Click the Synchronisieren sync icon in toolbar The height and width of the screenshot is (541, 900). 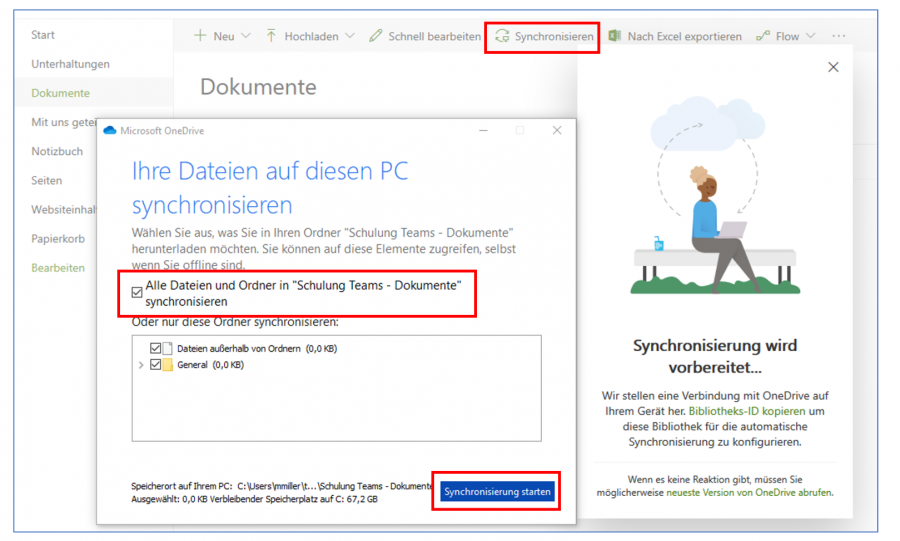click(x=502, y=36)
